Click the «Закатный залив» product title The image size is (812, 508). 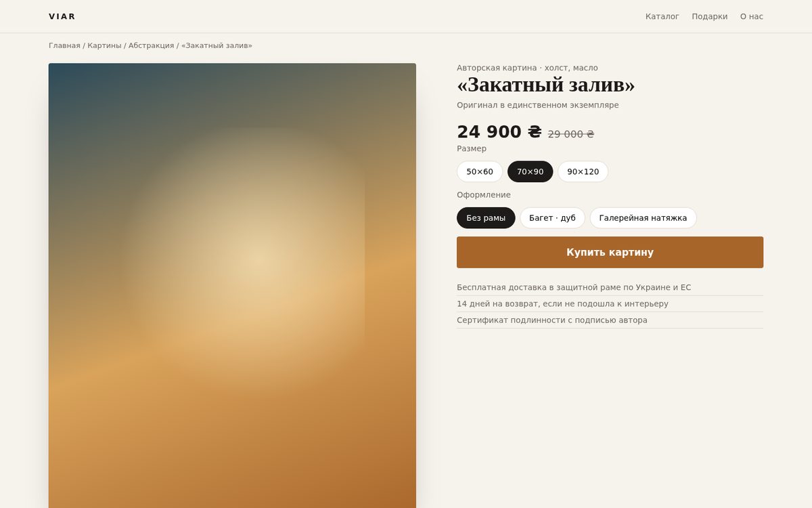click(545, 85)
